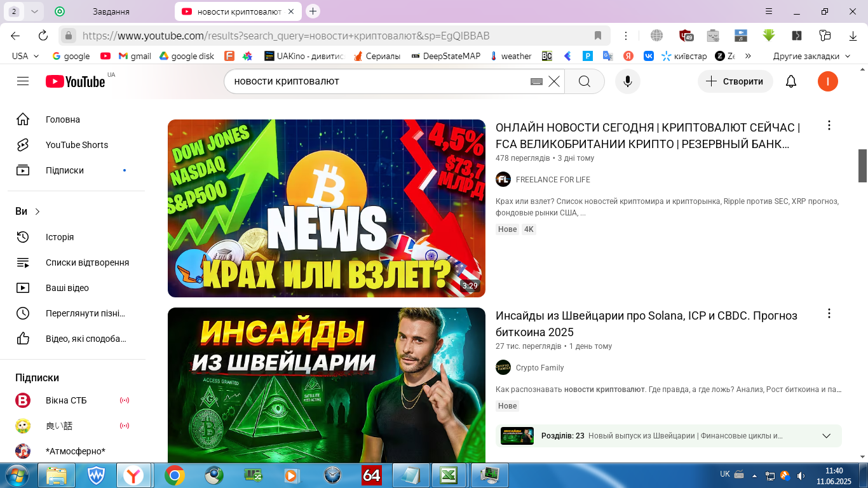Close the новости криптовалют tab
Viewport: 868px width, 488px height.
291,11
